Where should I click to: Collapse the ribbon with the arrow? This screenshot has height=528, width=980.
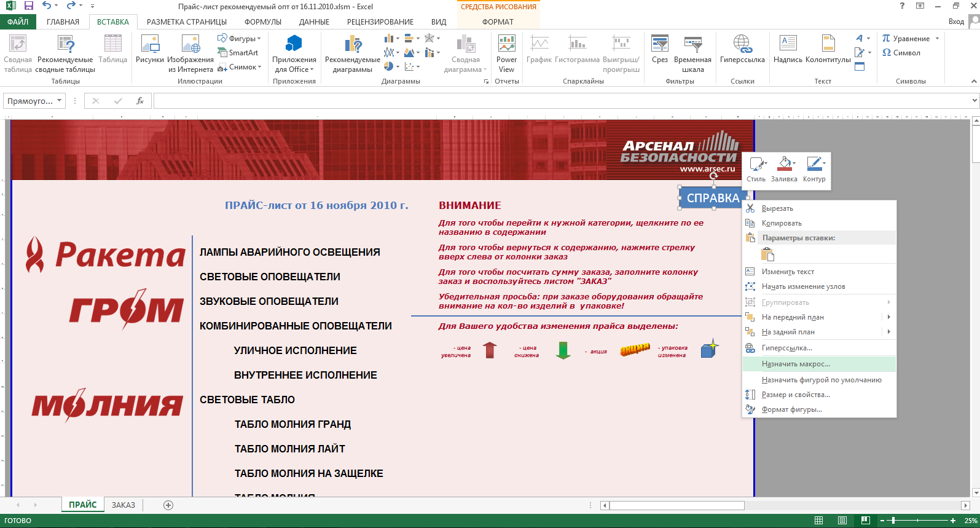[x=974, y=81]
